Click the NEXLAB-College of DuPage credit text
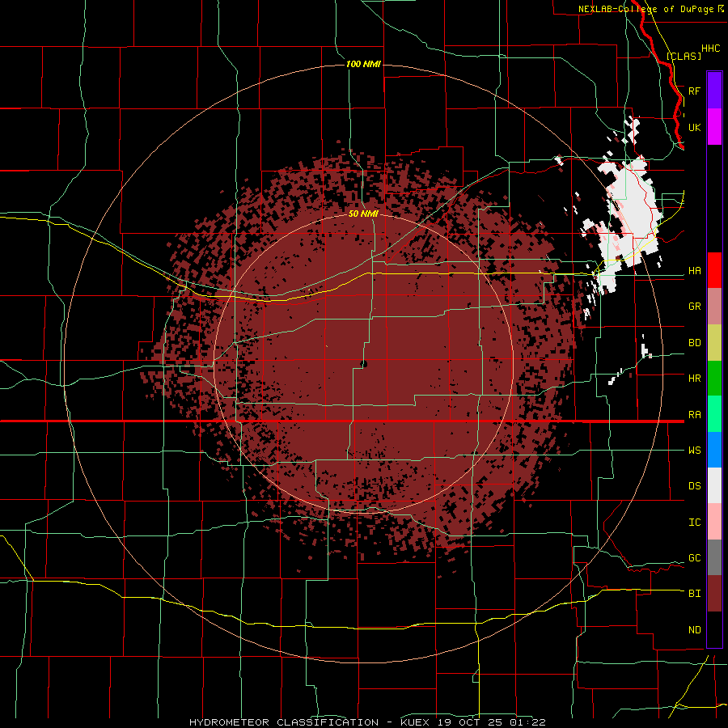 (x=645, y=9)
